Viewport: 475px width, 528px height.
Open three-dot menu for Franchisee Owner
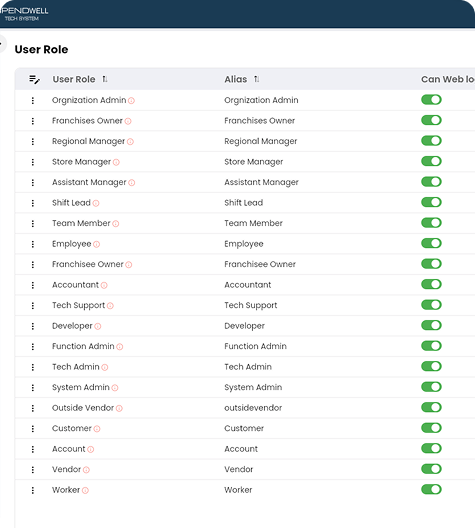33,265
